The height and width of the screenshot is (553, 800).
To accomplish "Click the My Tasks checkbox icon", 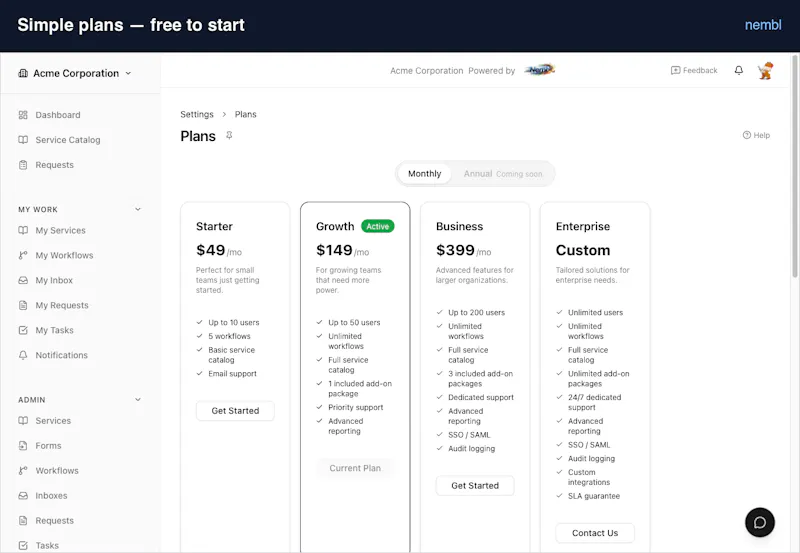I will 23,331.
